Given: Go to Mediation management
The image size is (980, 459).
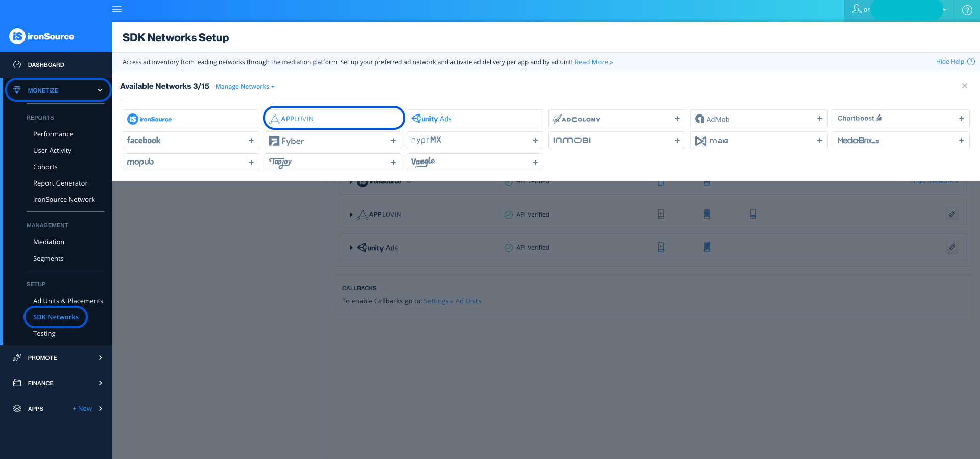Looking at the screenshot, I should click(49, 242).
